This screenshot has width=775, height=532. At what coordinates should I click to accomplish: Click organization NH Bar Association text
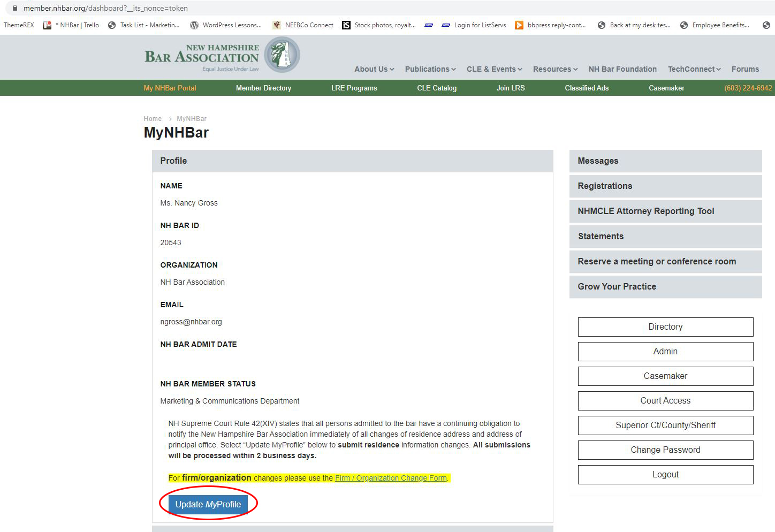point(193,282)
